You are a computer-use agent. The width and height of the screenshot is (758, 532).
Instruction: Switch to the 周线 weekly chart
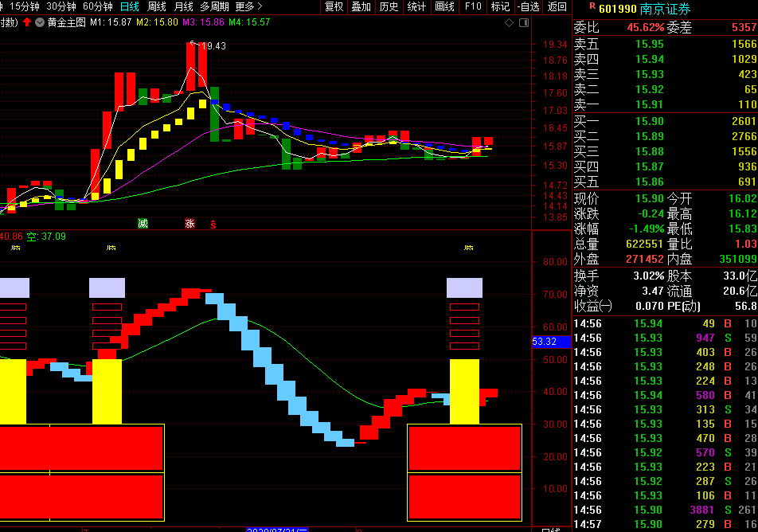[x=157, y=6]
